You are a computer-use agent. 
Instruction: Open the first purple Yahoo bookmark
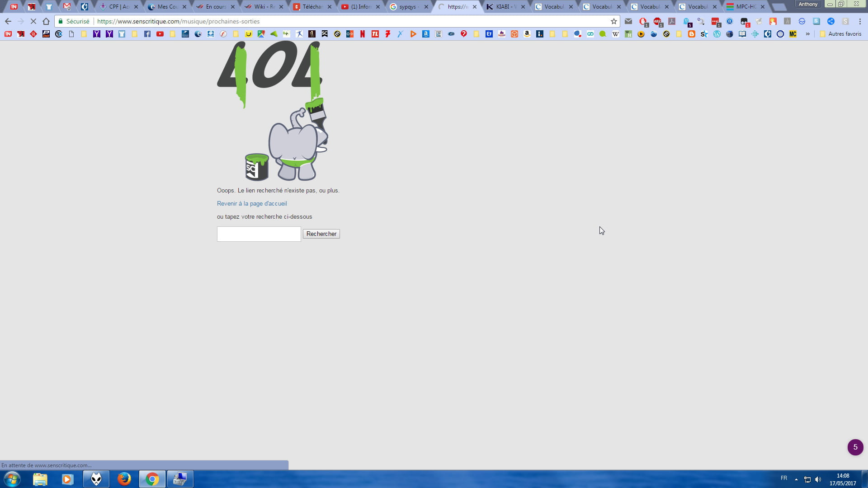pyautogui.click(x=97, y=34)
